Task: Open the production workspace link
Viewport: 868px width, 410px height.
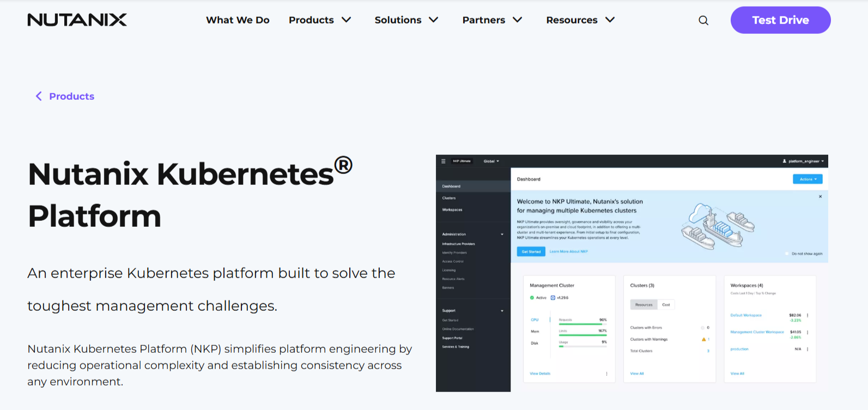Action: pyautogui.click(x=739, y=349)
